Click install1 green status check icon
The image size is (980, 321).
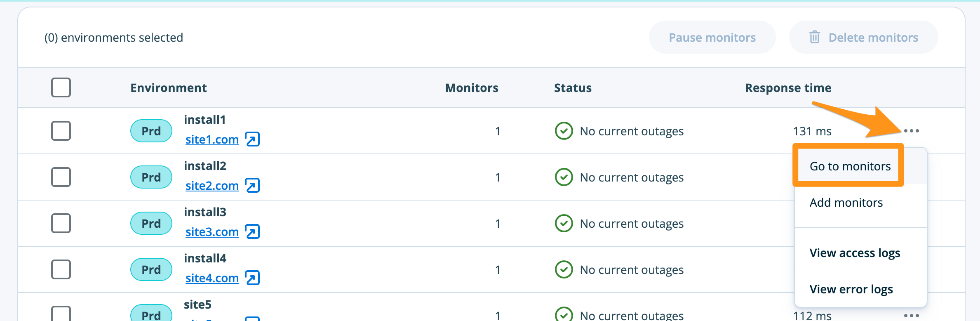coord(564,131)
